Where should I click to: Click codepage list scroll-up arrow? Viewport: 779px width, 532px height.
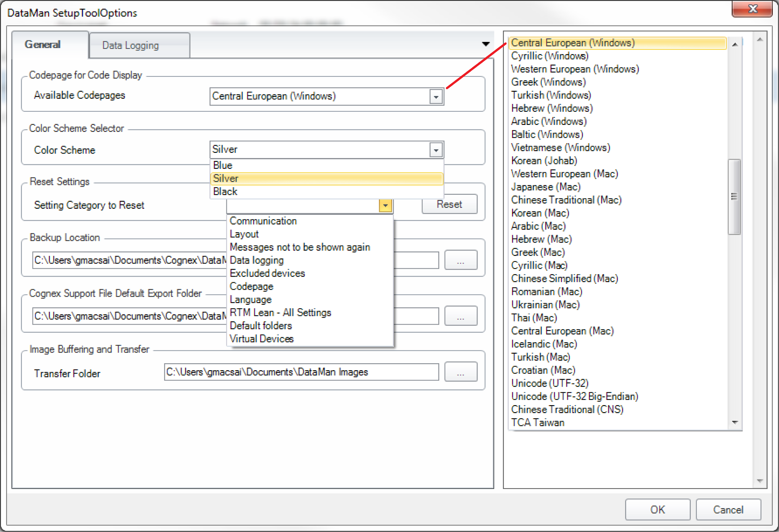click(735, 45)
